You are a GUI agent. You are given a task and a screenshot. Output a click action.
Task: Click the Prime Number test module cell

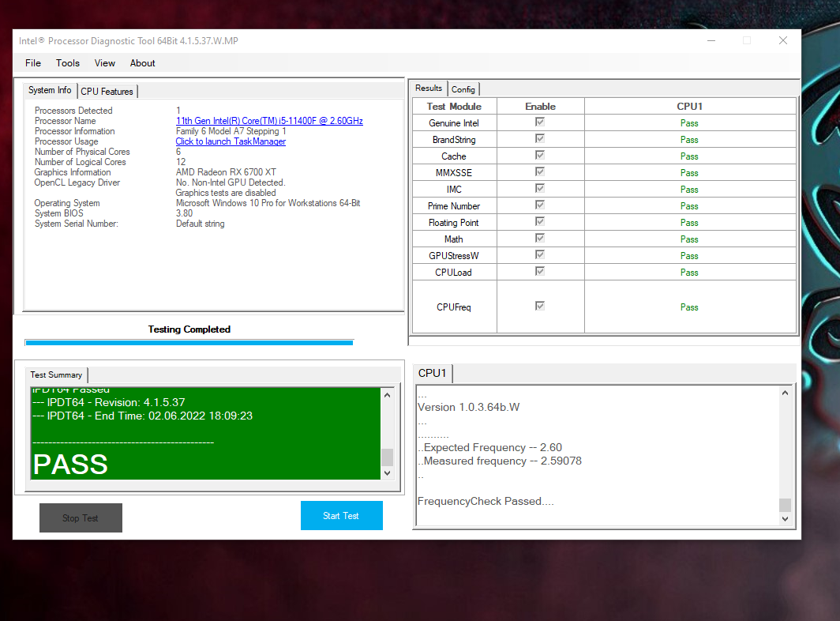point(454,206)
